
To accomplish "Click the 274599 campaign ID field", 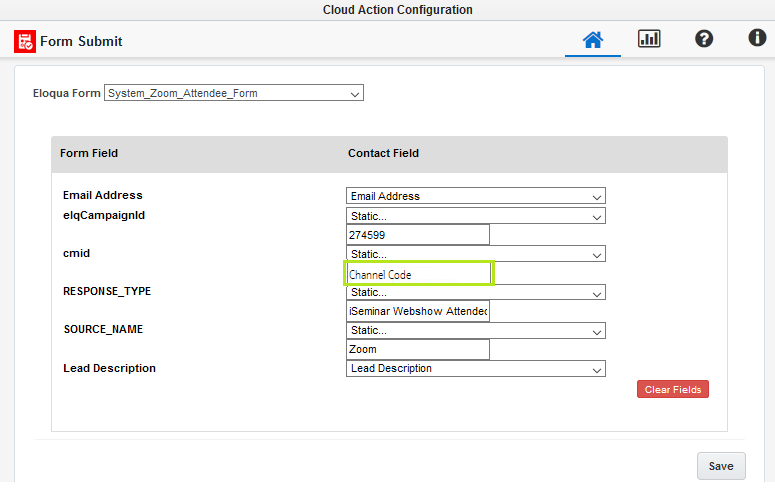I will (417, 235).
